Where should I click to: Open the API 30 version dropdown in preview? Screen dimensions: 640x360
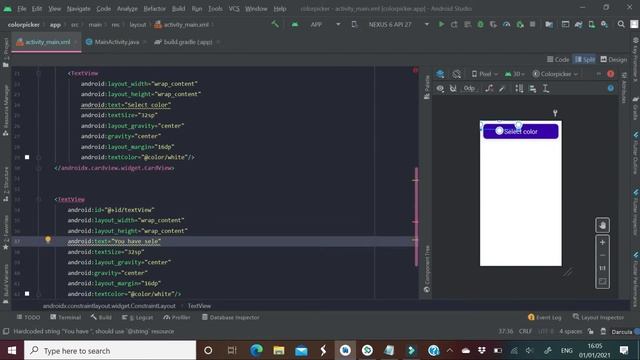point(514,74)
